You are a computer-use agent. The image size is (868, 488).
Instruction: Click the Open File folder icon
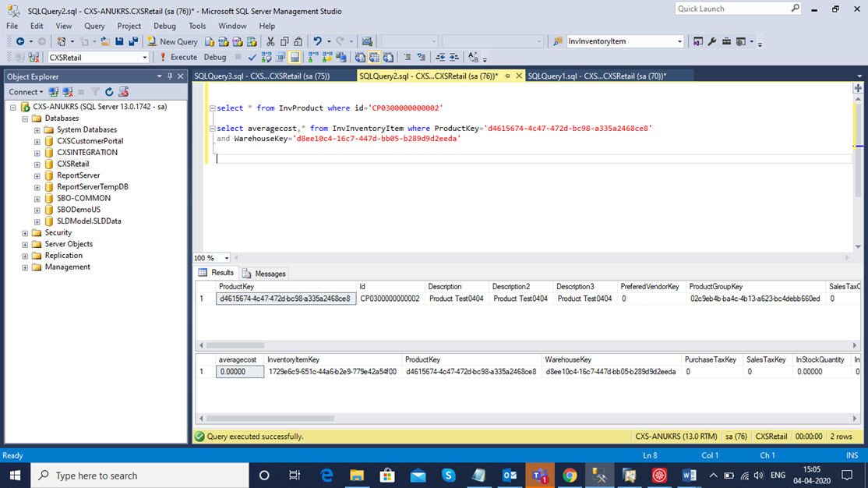(104, 41)
